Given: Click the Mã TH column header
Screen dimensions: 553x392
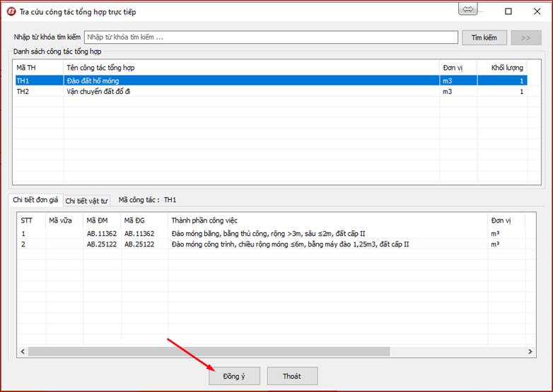Looking at the screenshot, I should [x=37, y=68].
